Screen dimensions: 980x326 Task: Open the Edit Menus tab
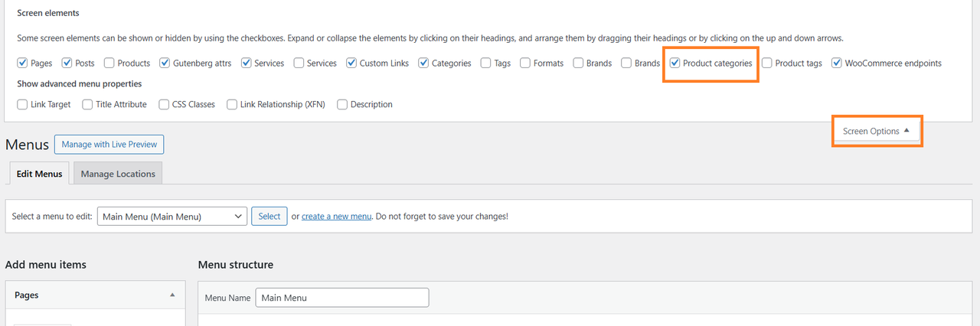[39, 174]
